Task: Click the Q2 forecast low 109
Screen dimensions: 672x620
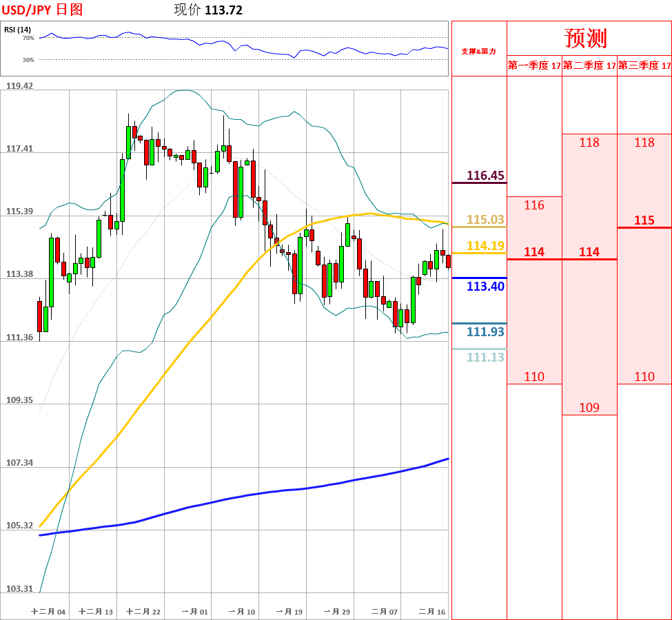Action: coord(589,407)
